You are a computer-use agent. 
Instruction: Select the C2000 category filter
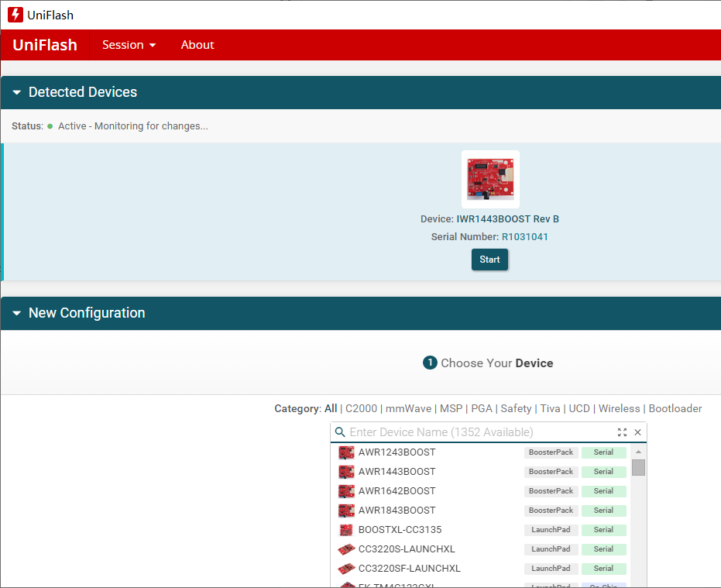361,408
